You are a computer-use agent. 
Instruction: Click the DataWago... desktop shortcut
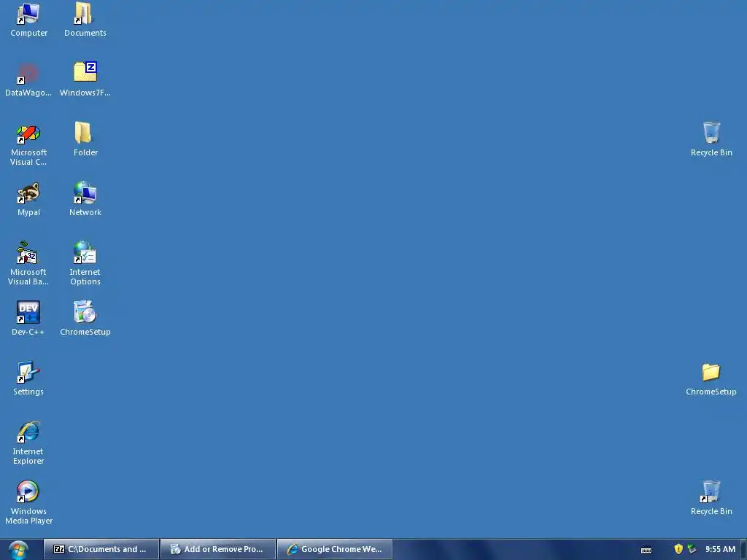[x=28, y=79]
